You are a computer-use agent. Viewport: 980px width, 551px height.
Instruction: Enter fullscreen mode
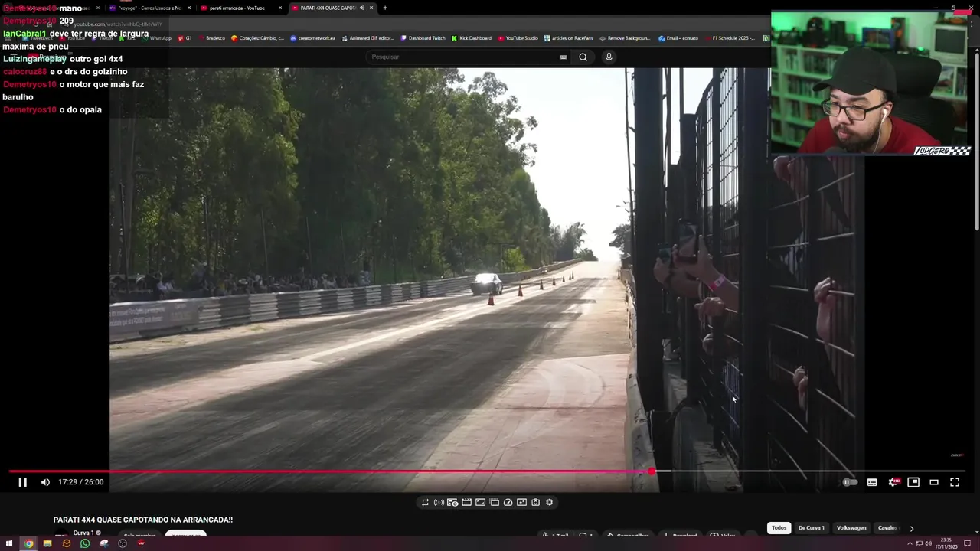955,482
